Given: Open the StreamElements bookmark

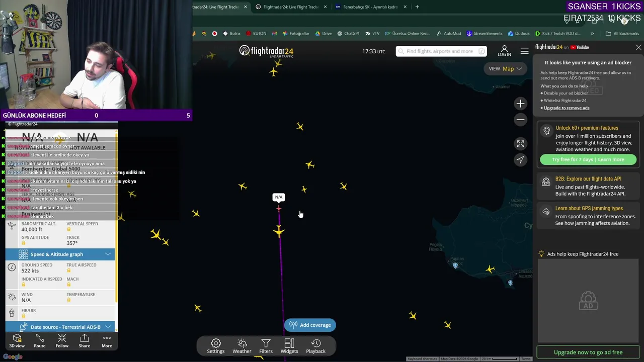Looking at the screenshot, I should pos(485,34).
